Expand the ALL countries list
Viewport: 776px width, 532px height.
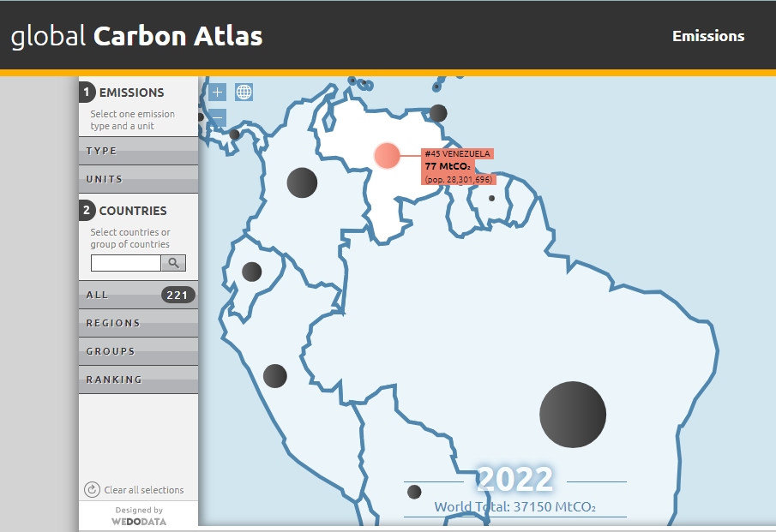[x=139, y=296]
